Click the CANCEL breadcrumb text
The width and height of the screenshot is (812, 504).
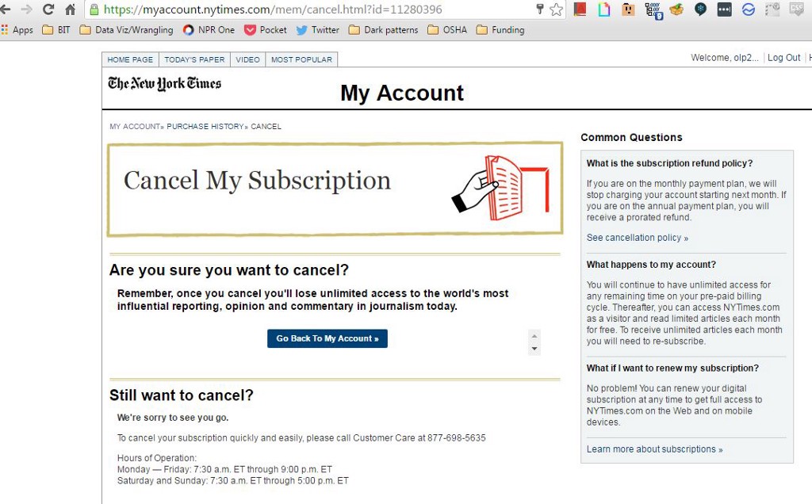266,126
